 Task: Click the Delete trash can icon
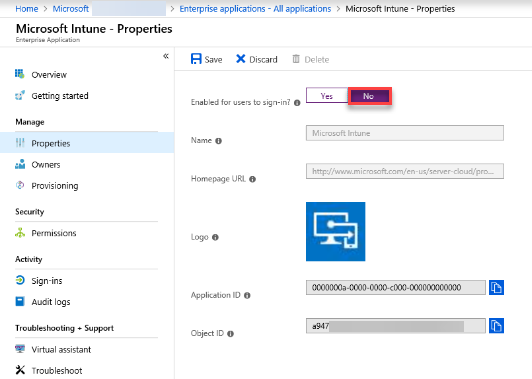coord(296,59)
